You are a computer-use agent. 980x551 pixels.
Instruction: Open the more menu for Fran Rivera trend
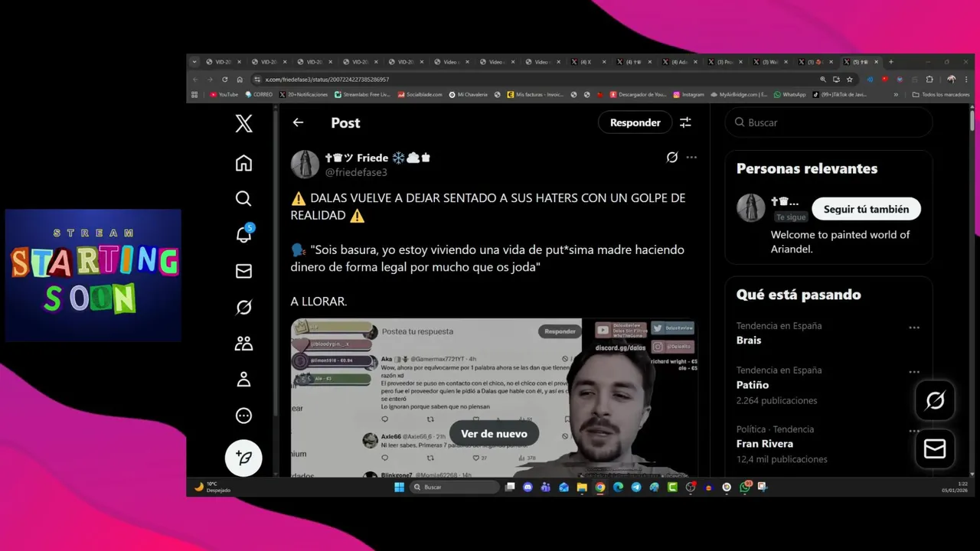point(913,431)
